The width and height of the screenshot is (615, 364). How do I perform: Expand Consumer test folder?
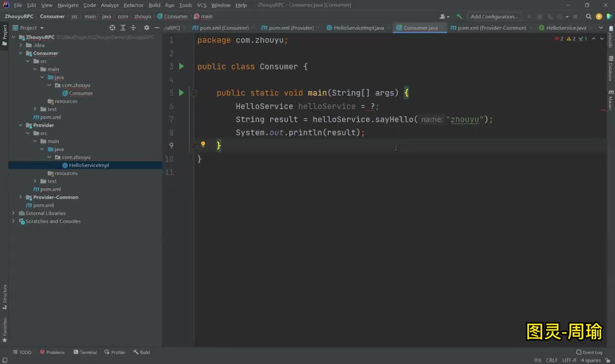click(x=35, y=109)
